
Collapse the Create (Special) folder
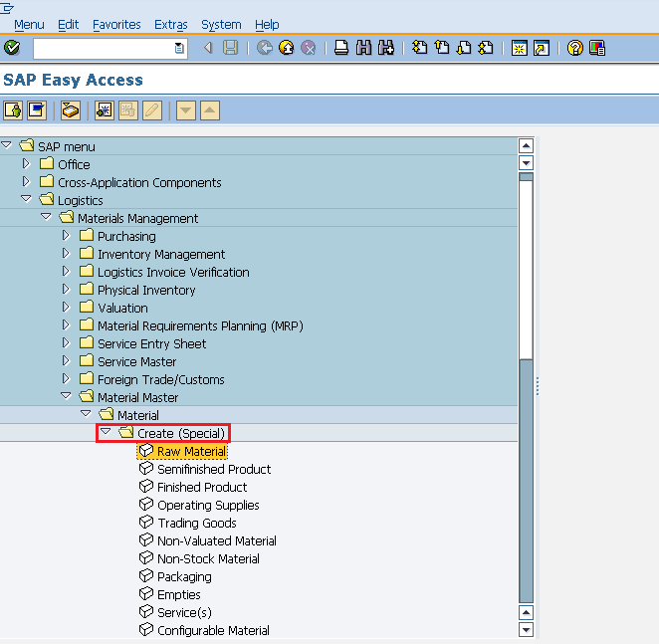tap(106, 432)
